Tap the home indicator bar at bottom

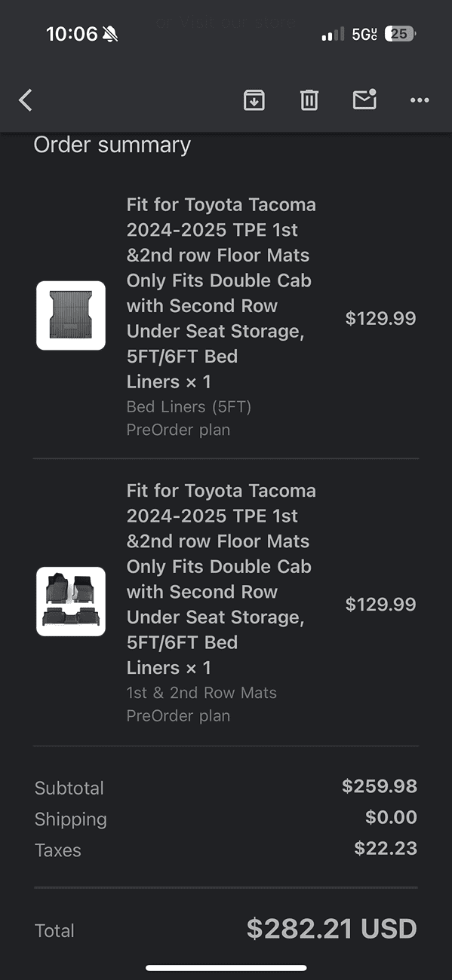(x=226, y=968)
